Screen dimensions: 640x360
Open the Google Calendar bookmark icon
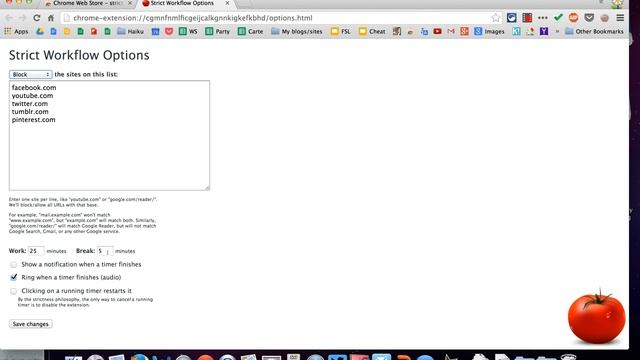point(155,31)
